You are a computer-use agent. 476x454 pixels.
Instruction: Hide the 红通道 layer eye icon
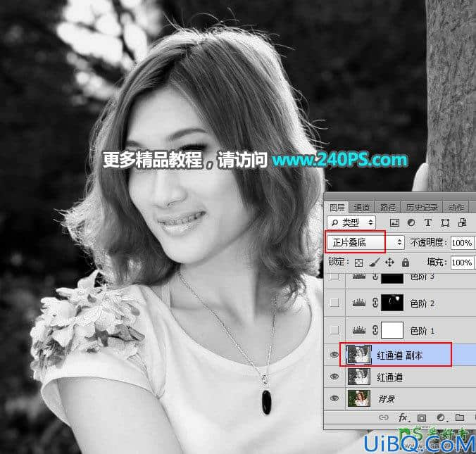click(x=334, y=377)
